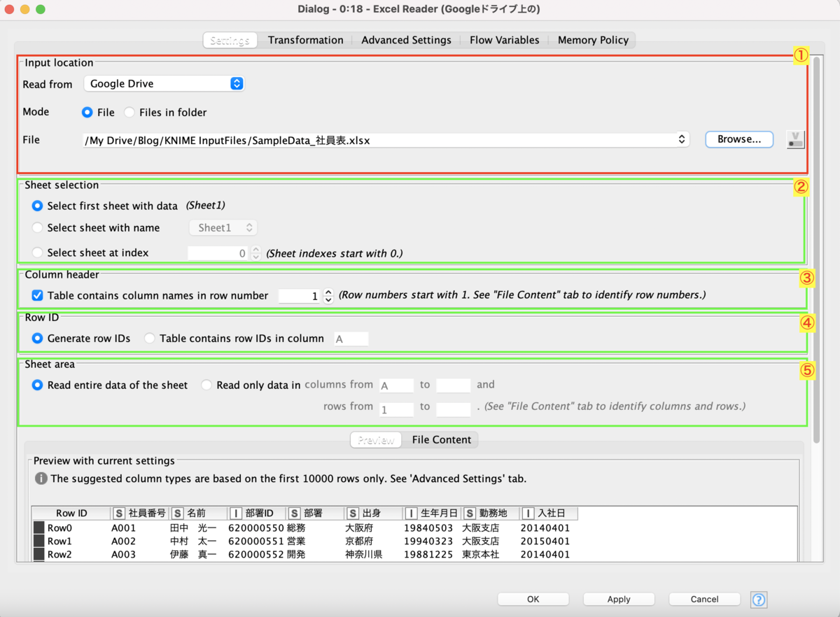This screenshot has height=617, width=840.
Task: Switch to the File Content tab
Action: click(441, 440)
